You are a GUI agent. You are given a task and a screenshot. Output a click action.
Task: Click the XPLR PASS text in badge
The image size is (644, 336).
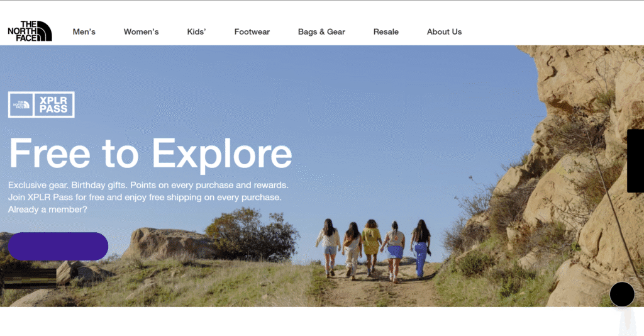click(x=53, y=104)
